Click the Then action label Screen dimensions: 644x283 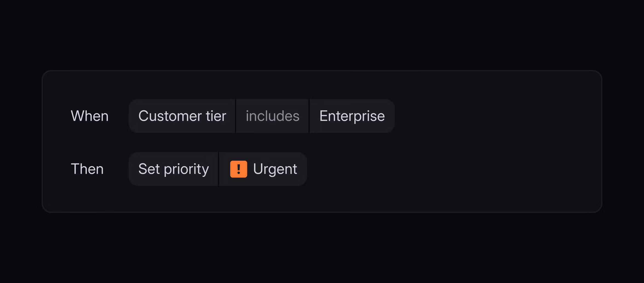click(87, 169)
